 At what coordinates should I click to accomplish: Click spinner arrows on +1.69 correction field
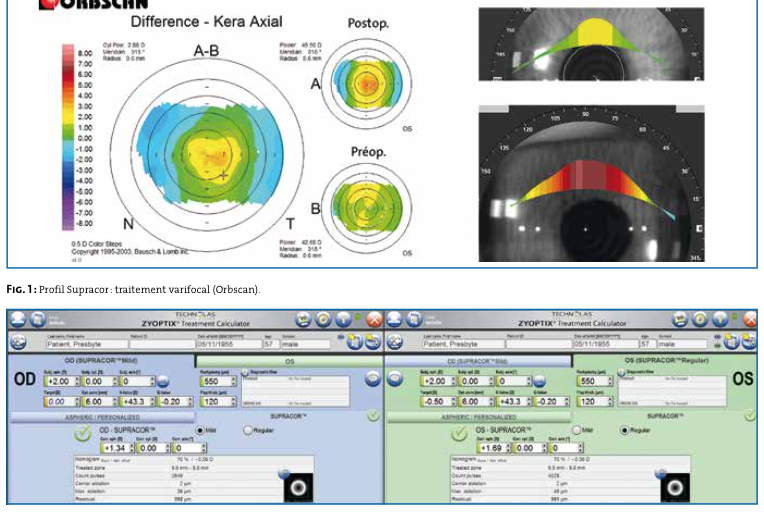(508, 448)
